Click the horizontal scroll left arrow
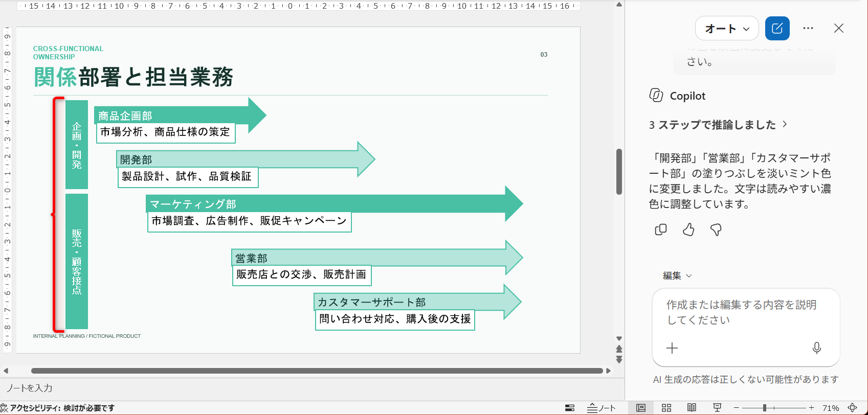868x415 pixels. click(6, 371)
